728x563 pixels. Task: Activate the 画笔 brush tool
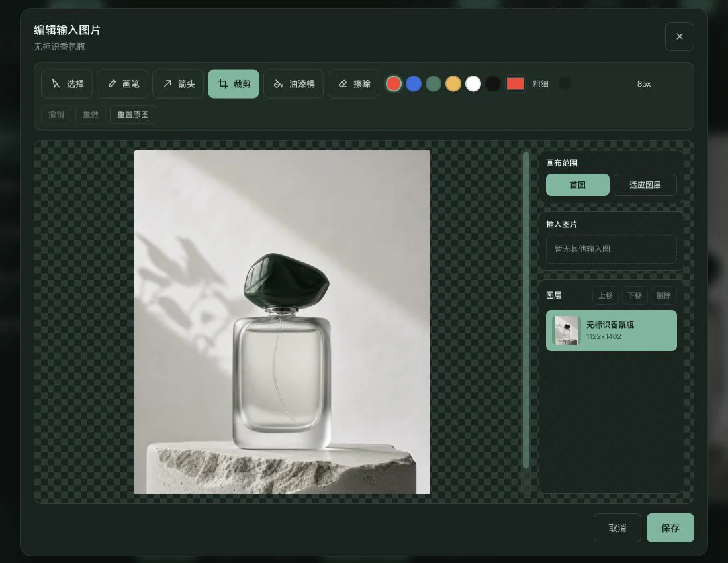(x=122, y=83)
